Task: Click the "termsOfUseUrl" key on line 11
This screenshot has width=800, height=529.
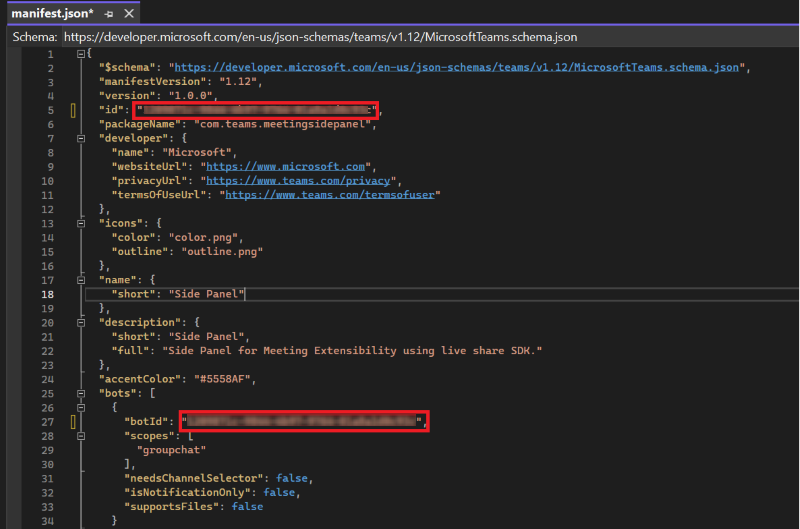Action: (159, 195)
